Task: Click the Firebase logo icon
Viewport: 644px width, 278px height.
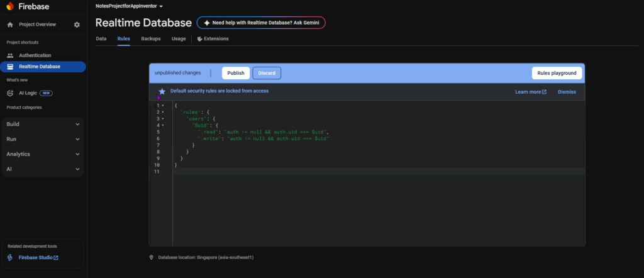Action: pos(10,6)
